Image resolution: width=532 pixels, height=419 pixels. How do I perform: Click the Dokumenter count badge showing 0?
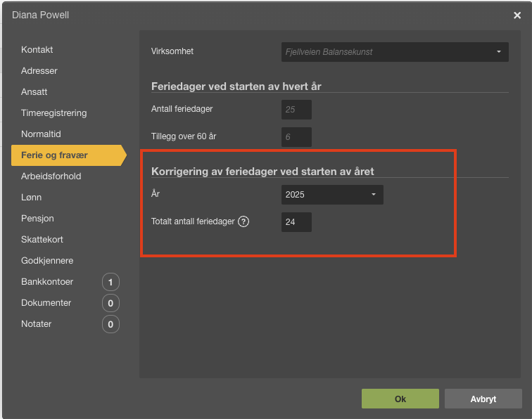(110, 303)
